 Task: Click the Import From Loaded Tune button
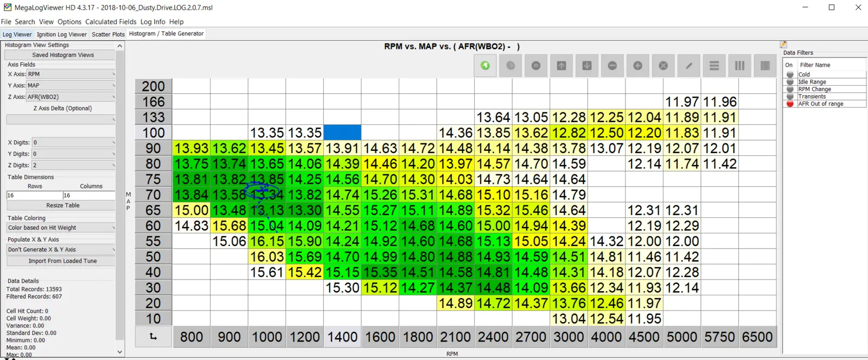click(x=61, y=261)
